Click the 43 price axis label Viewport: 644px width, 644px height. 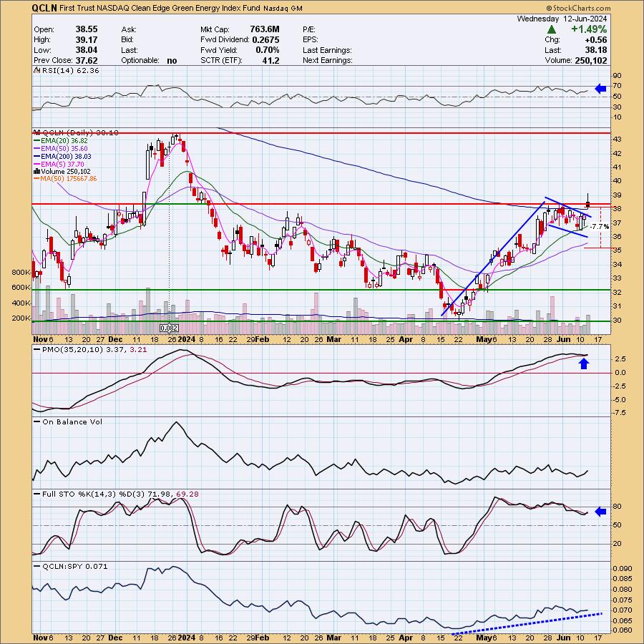(x=617, y=140)
